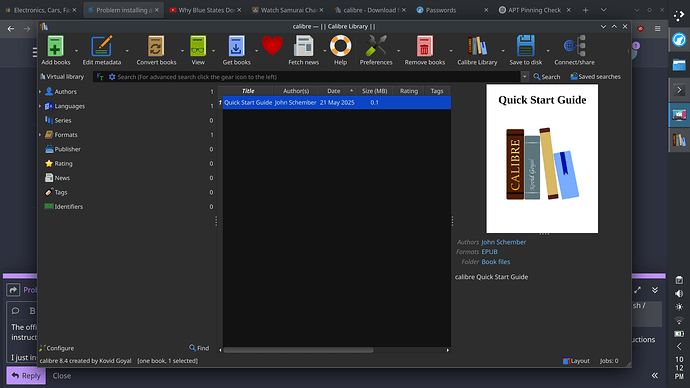Sort by Rating column header

click(x=408, y=91)
